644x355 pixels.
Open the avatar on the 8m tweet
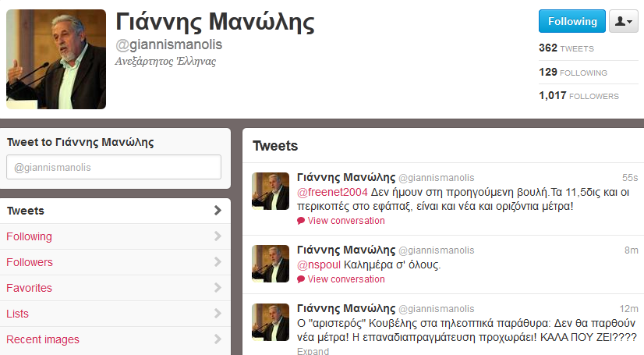click(x=271, y=264)
